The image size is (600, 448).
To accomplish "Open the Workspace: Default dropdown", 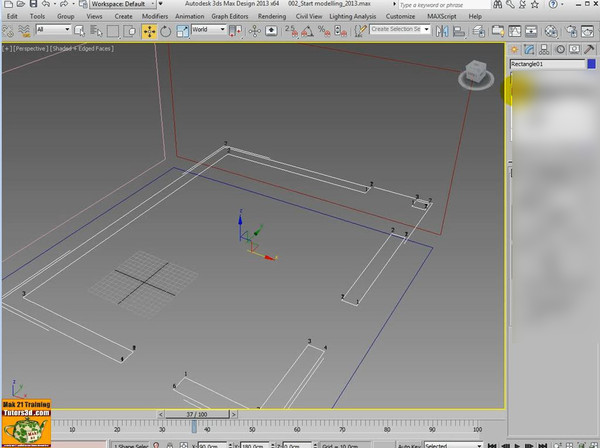I will click(x=122, y=4).
